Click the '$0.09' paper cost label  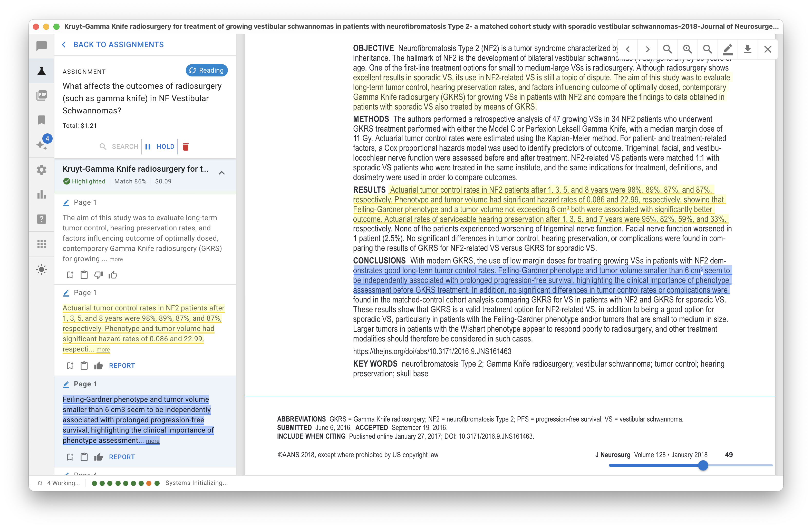click(163, 181)
